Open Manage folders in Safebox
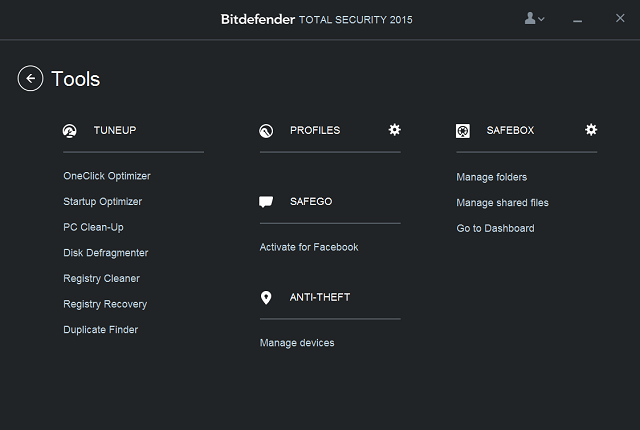 point(491,177)
